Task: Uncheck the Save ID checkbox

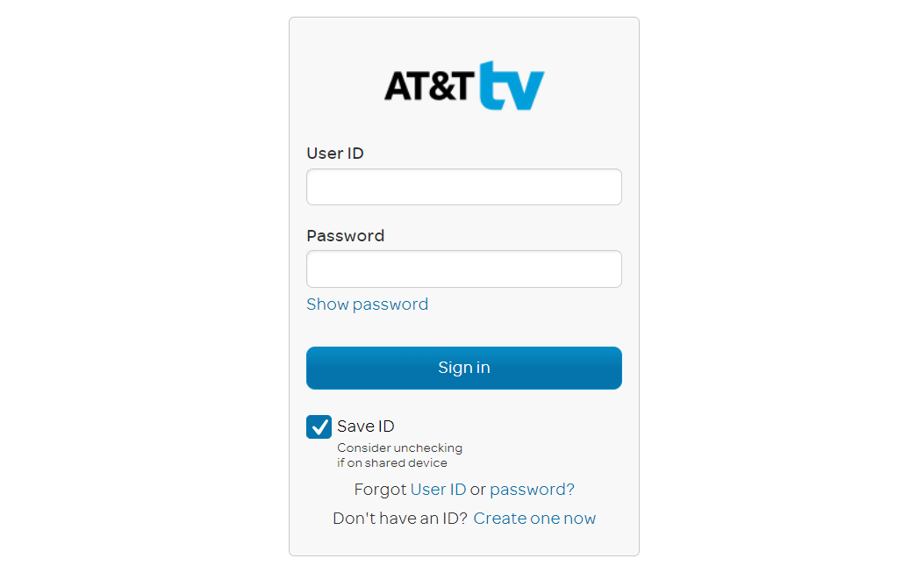Action: pos(319,426)
